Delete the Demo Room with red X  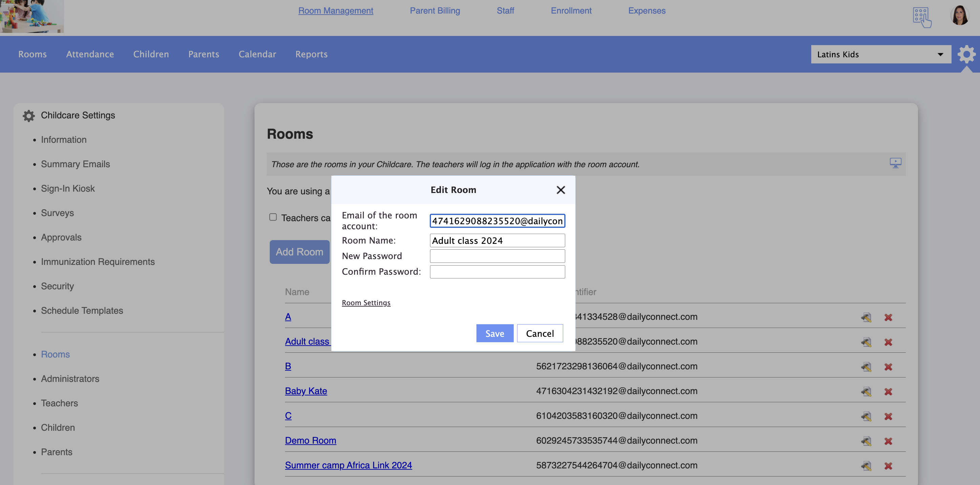(888, 441)
